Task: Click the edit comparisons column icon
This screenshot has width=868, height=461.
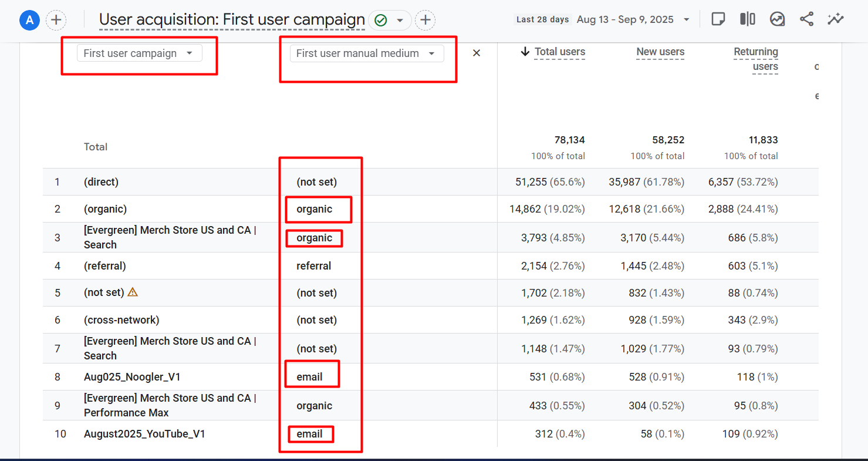Action: click(747, 19)
